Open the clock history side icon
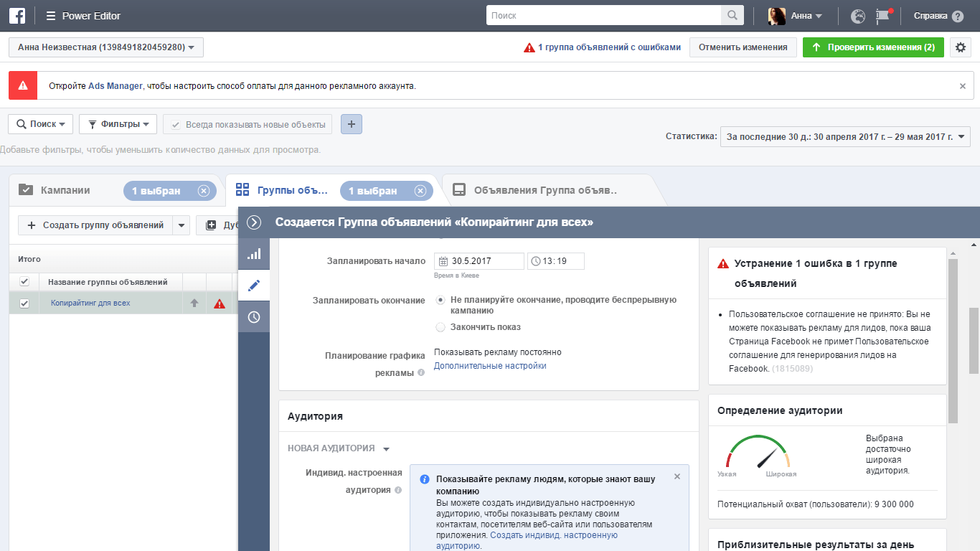The width and height of the screenshot is (980, 551). (254, 317)
